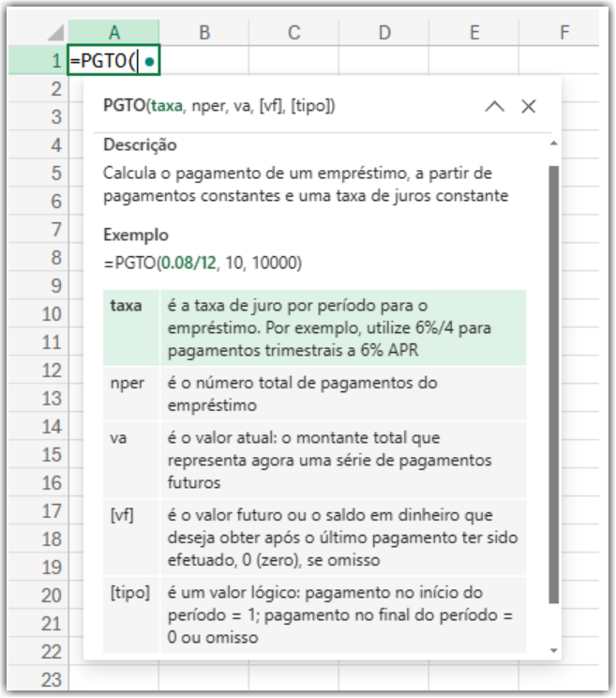Image resolution: width=616 pixels, height=698 pixels.
Task: Select row 23 header
Action: click(x=38, y=679)
